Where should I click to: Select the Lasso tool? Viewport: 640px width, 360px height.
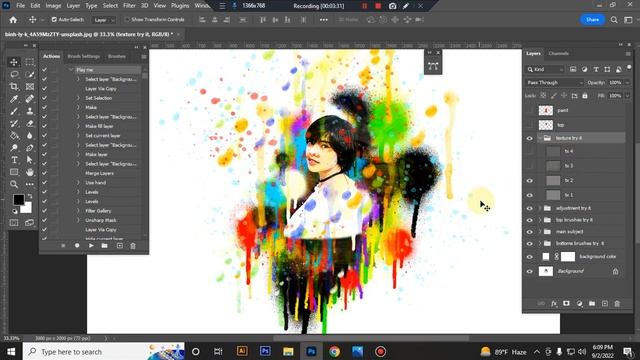click(14, 74)
